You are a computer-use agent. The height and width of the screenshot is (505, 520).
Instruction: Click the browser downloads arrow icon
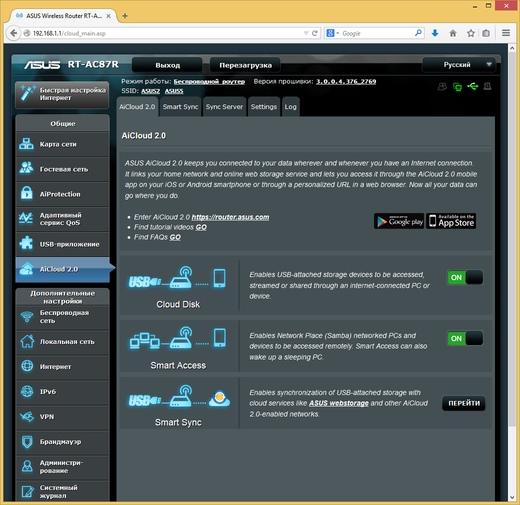pos(435,33)
